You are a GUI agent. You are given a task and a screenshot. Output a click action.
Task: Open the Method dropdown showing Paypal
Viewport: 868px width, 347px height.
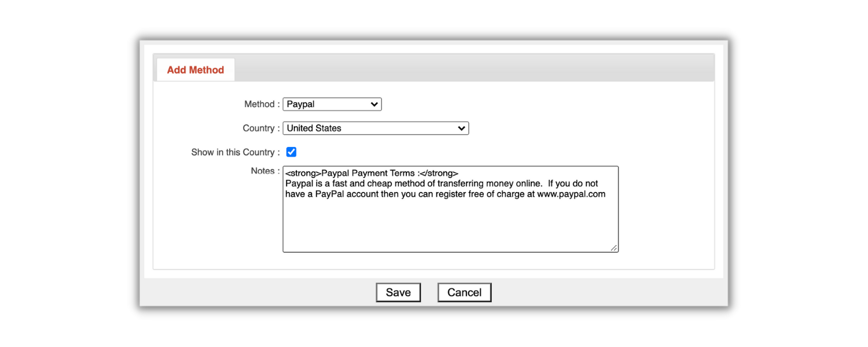[332, 104]
